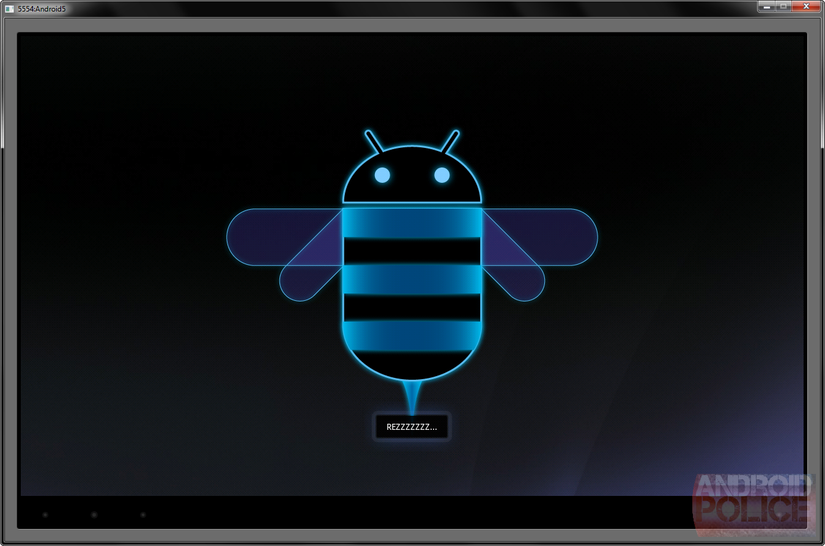Tap the dimmed Recent Apps dot in system bar
The height and width of the screenshot is (546, 825).
(143, 515)
